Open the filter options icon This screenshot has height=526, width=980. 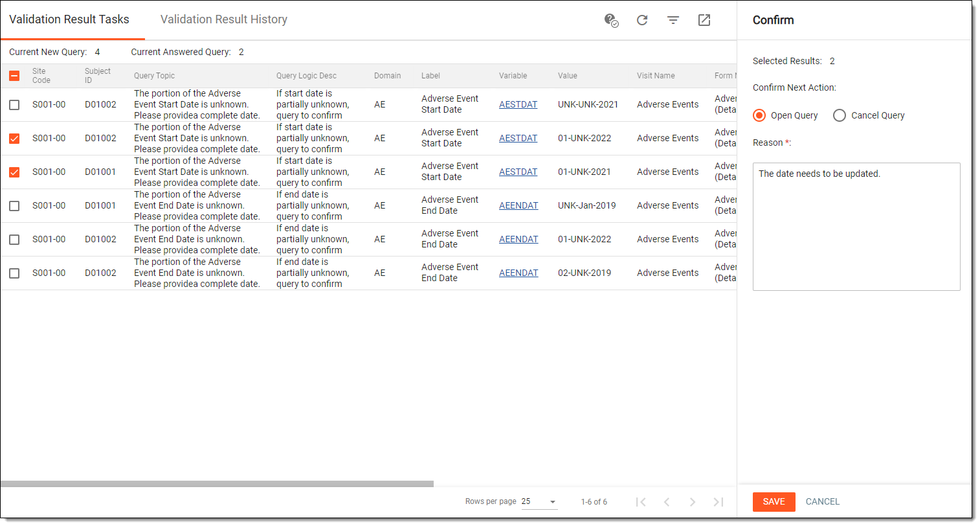[673, 20]
